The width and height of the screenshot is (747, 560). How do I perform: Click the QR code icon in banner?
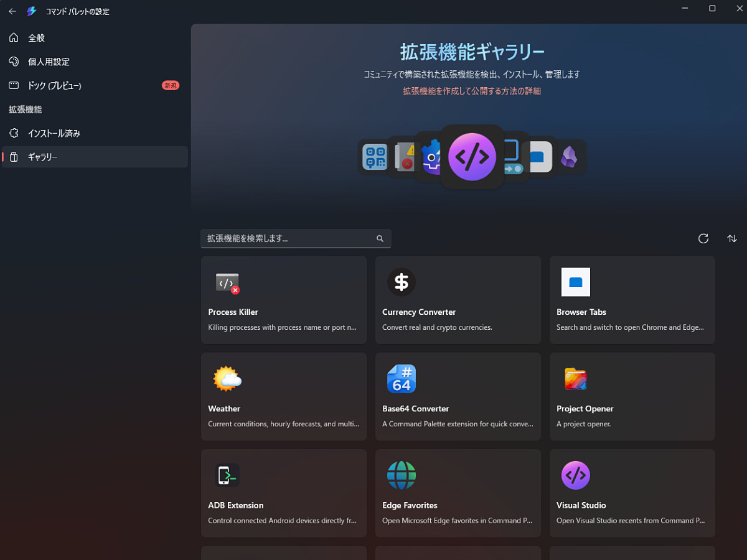pos(374,157)
